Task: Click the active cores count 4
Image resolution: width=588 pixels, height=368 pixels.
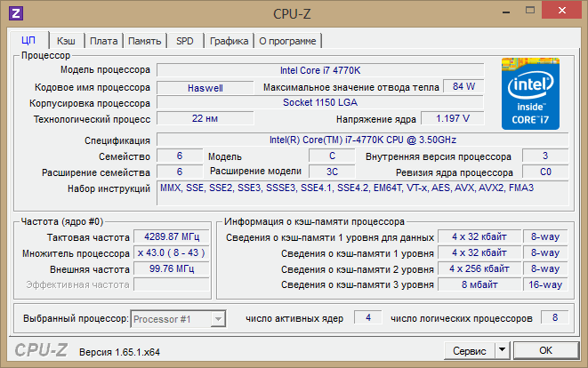Action: coord(368,317)
